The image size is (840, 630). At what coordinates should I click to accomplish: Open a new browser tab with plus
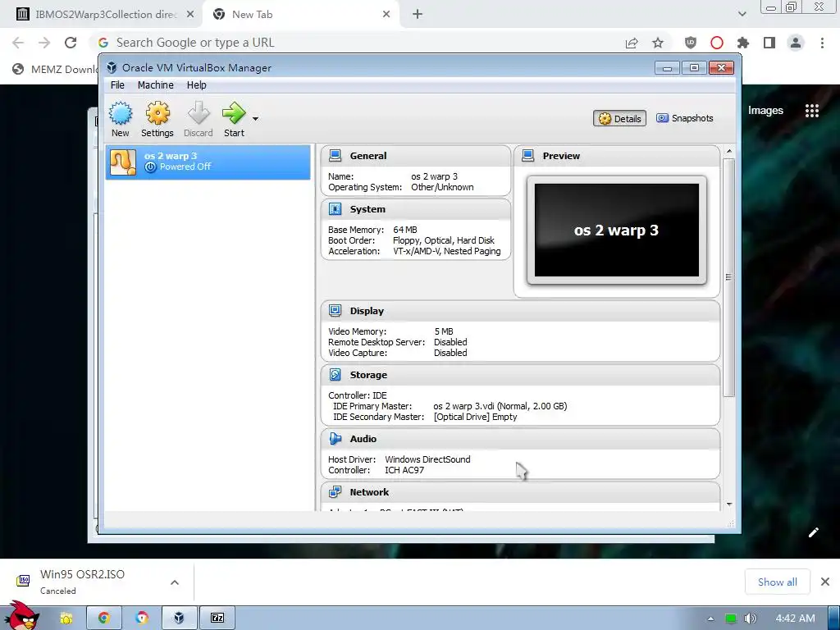(418, 15)
